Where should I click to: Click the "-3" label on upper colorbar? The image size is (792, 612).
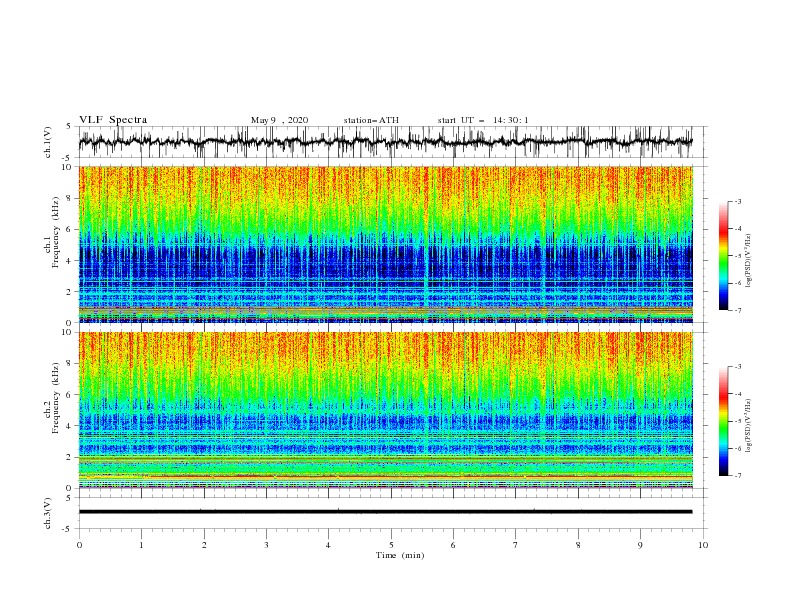tap(738, 201)
